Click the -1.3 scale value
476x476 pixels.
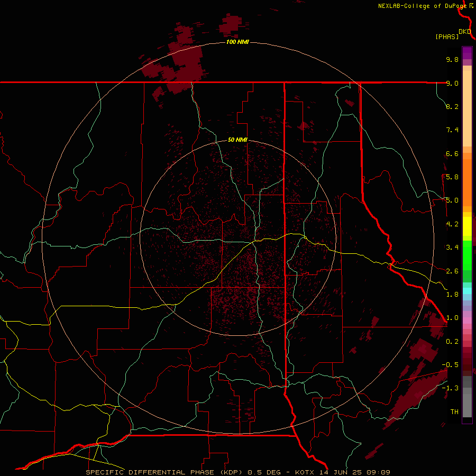pos(450,388)
